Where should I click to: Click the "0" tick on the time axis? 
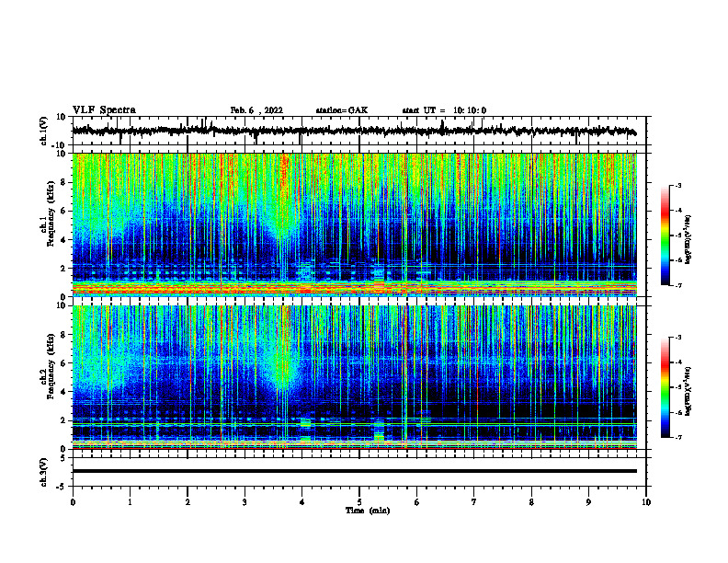(x=73, y=502)
